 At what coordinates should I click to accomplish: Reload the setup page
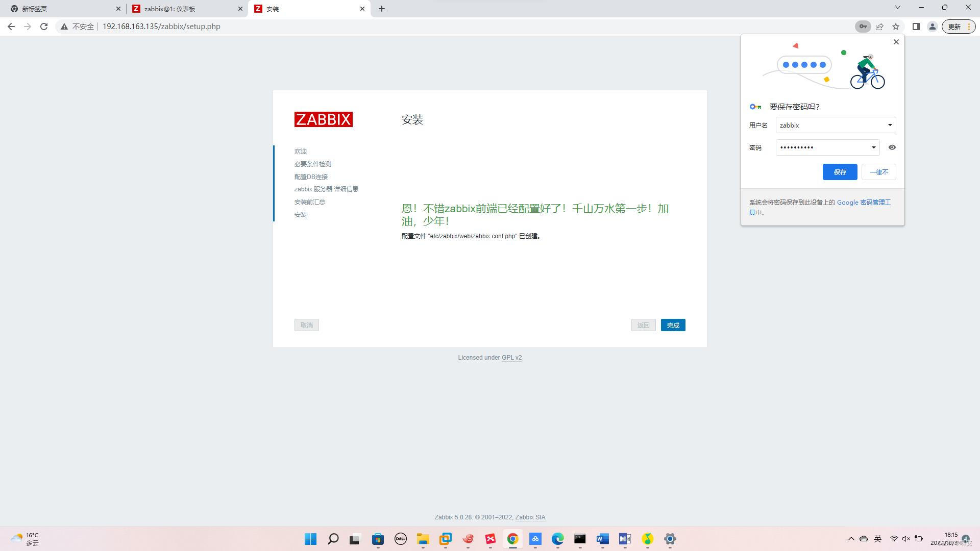point(44,27)
